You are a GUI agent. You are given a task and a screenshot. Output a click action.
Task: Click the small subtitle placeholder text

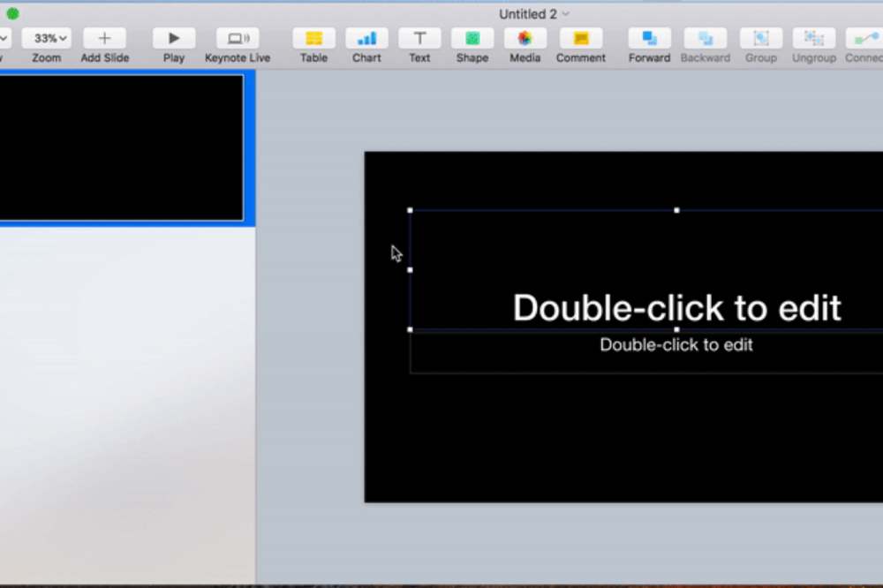pyautogui.click(x=676, y=345)
